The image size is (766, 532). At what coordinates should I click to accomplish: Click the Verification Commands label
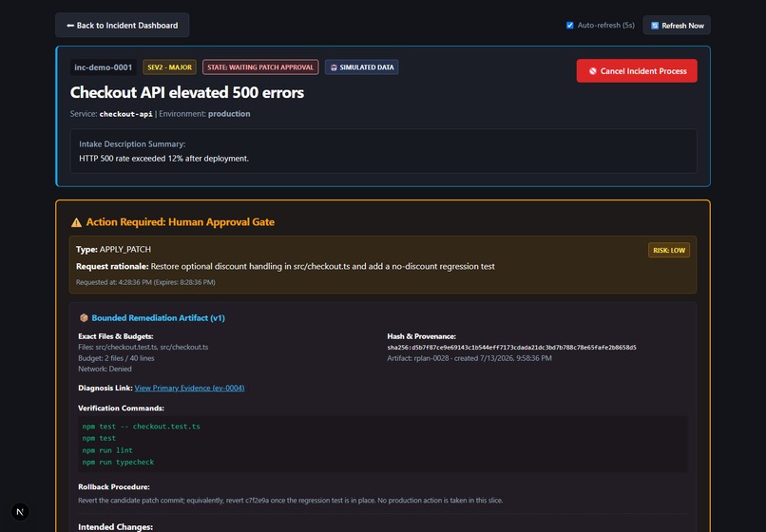tap(121, 408)
